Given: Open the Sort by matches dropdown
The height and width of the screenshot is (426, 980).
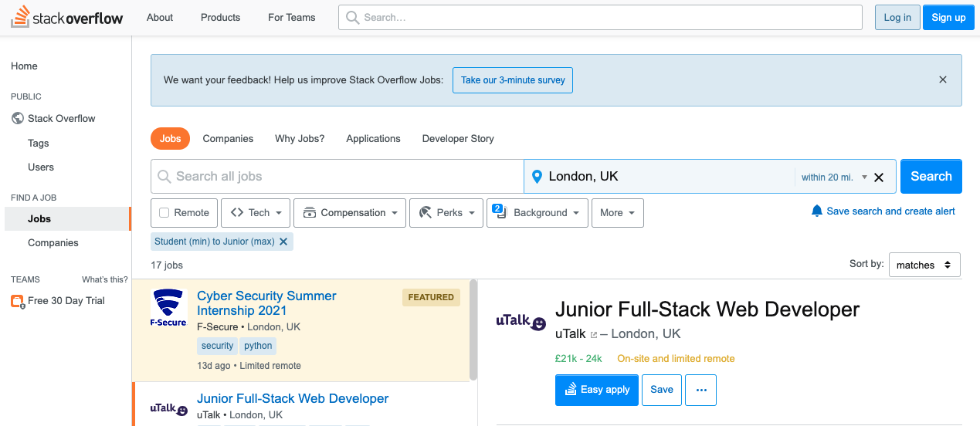Looking at the screenshot, I should point(924,265).
